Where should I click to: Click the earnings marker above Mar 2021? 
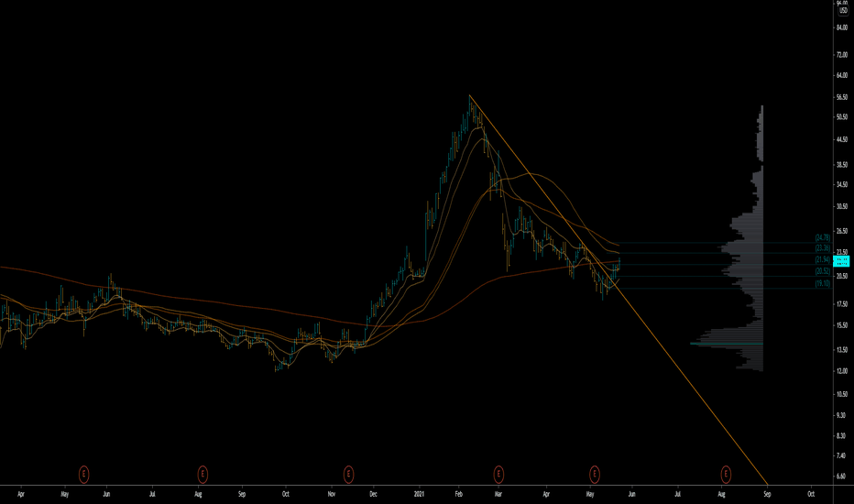click(x=498, y=474)
